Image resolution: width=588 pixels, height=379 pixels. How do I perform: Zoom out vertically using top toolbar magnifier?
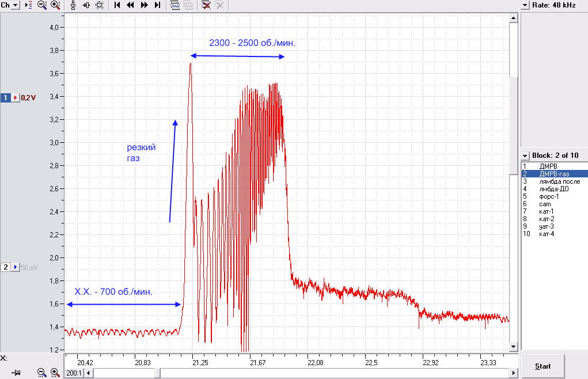42,5
